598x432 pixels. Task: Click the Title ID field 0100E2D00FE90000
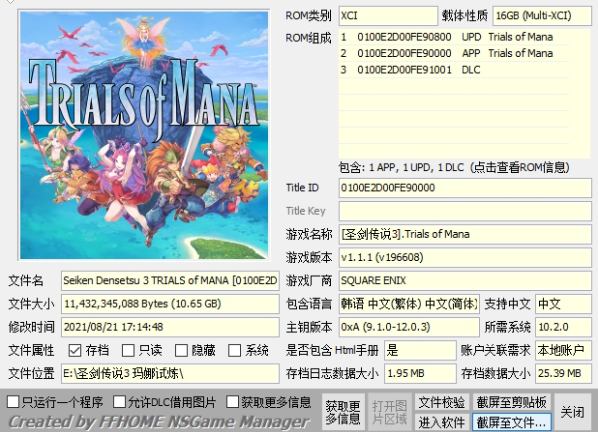(465, 188)
